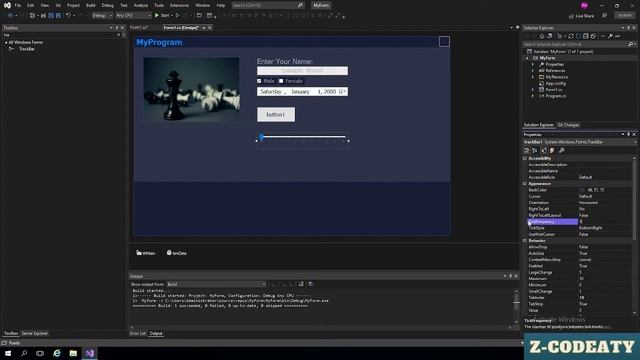Click the Property Pages wrench icon in Properties panel

coord(562,151)
